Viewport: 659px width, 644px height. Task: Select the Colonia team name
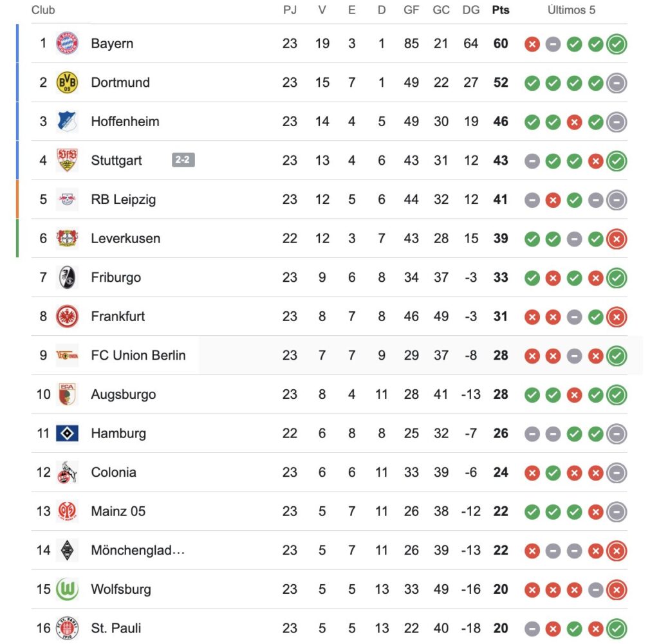point(114,472)
